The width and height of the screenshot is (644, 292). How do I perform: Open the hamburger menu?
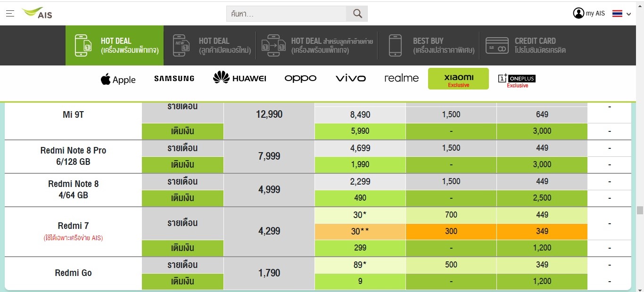click(10, 13)
